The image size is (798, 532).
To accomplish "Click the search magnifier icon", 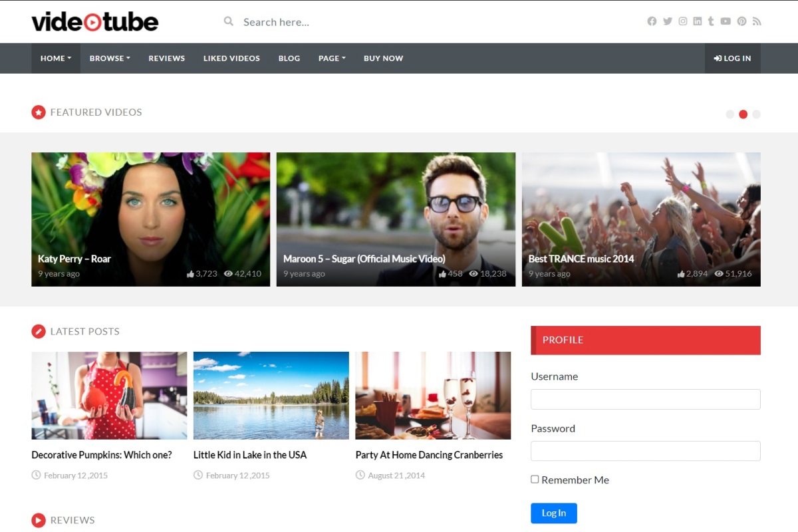I will [x=229, y=21].
